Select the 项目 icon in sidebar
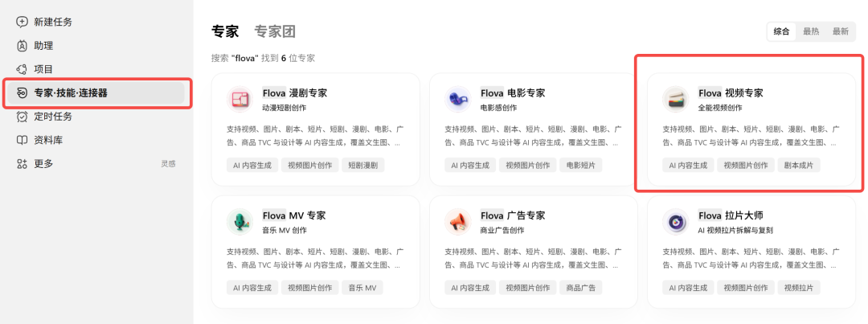The image size is (868, 324). pyautogui.click(x=23, y=69)
